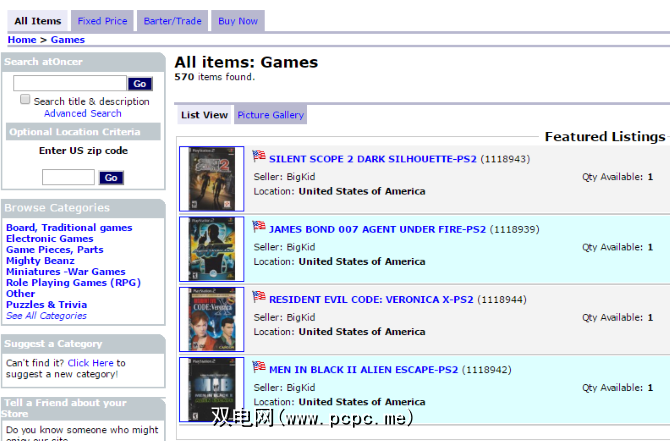Click See All Categories link
The height and width of the screenshot is (441, 670).
[46, 316]
